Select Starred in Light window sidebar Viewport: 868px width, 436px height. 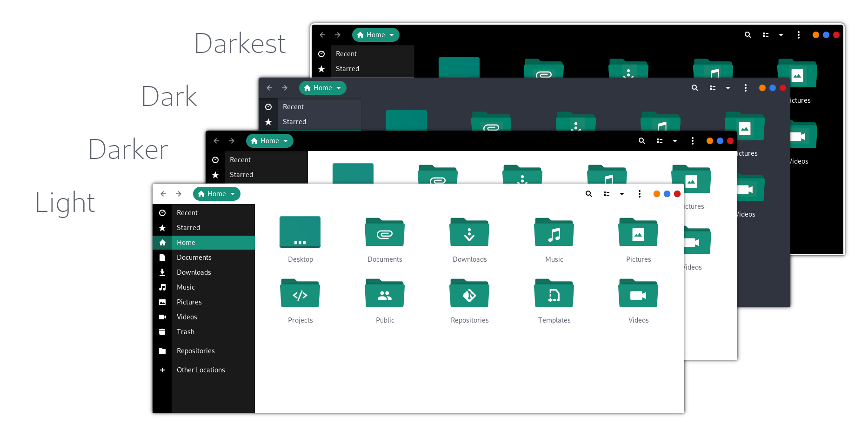tap(204, 228)
